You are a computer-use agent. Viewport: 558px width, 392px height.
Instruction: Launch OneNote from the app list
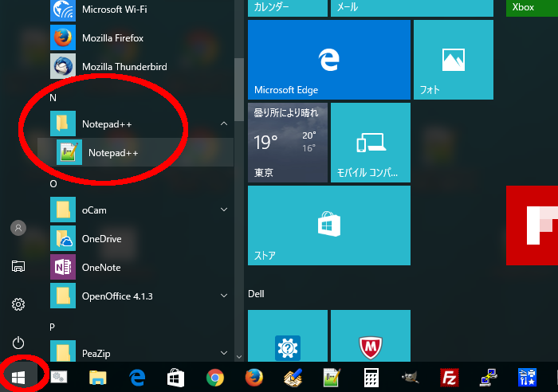coord(100,268)
